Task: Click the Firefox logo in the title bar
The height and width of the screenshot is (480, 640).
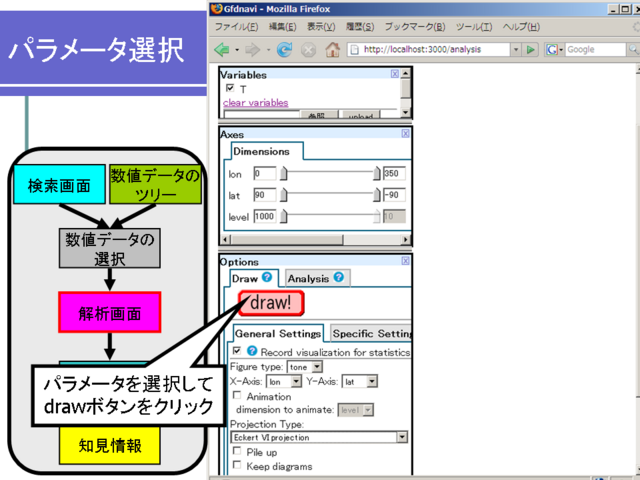Action: tap(217, 9)
